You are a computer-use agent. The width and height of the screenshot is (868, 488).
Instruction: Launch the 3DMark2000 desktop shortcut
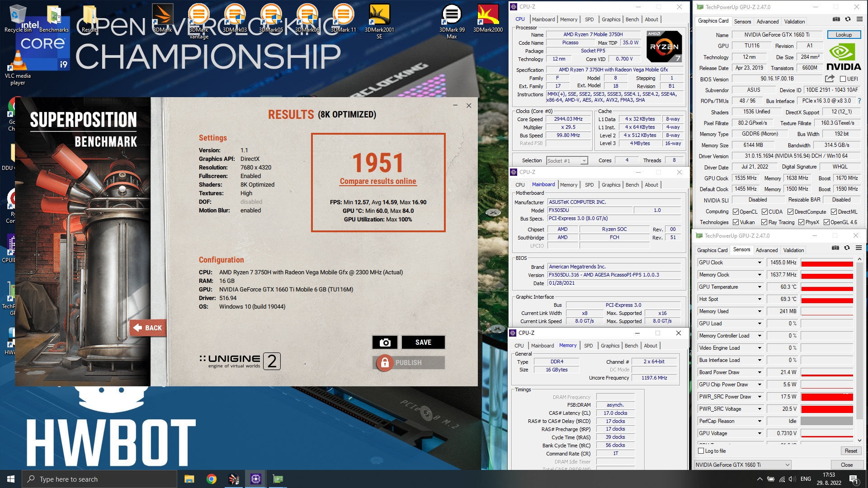[488, 18]
